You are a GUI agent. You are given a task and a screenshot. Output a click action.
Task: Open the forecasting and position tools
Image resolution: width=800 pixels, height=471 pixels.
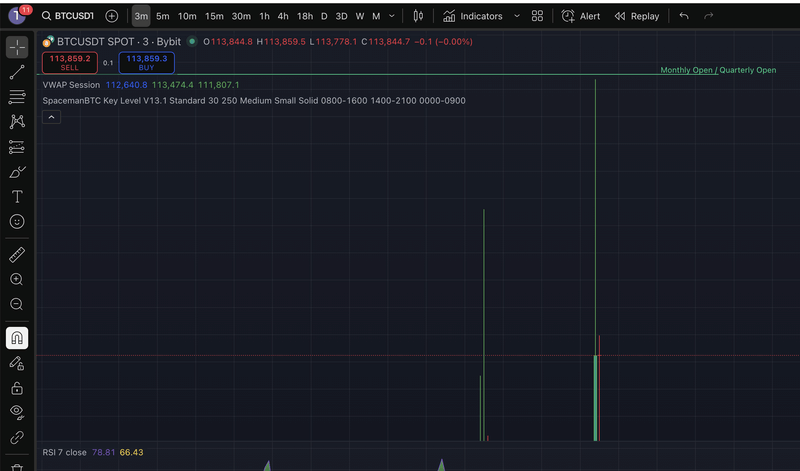17,147
